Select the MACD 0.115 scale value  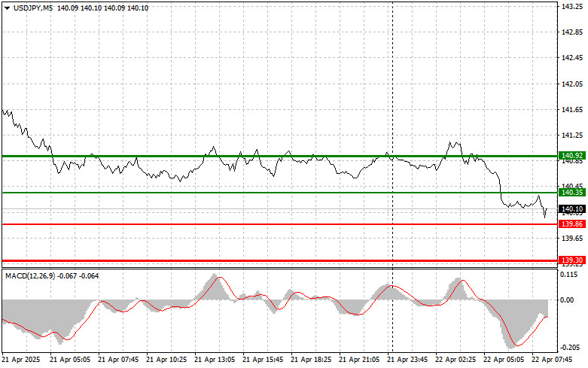569,275
